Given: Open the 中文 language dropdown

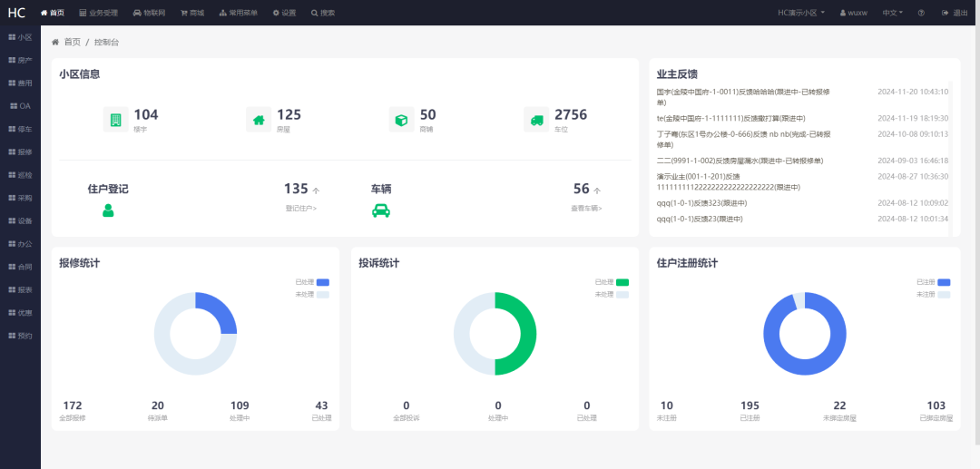Looking at the screenshot, I should 893,13.
